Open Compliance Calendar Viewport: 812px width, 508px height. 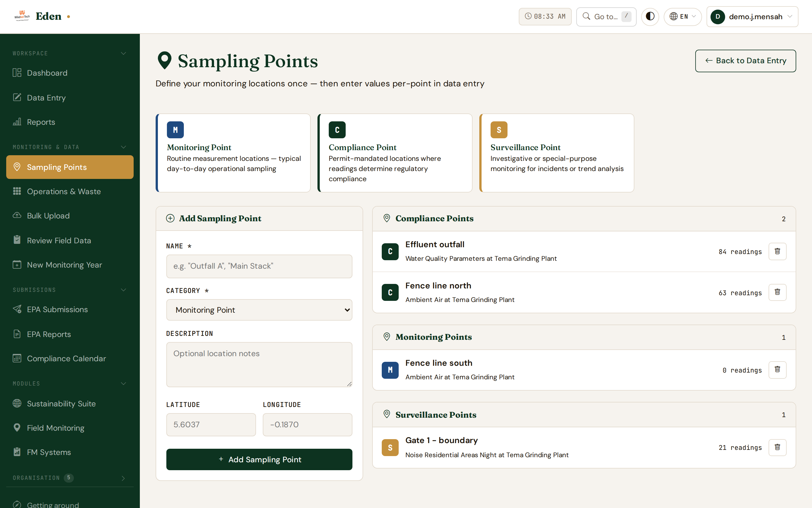pos(70,358)
